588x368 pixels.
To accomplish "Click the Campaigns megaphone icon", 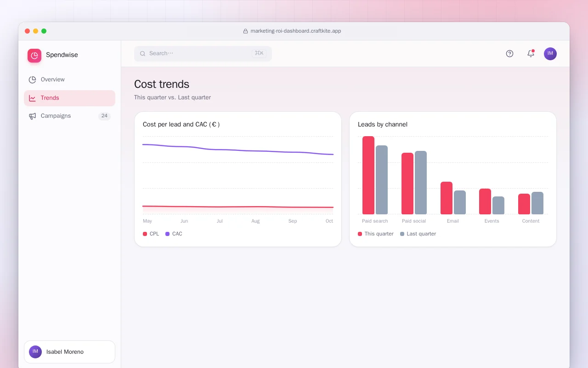I will point(32,116).
